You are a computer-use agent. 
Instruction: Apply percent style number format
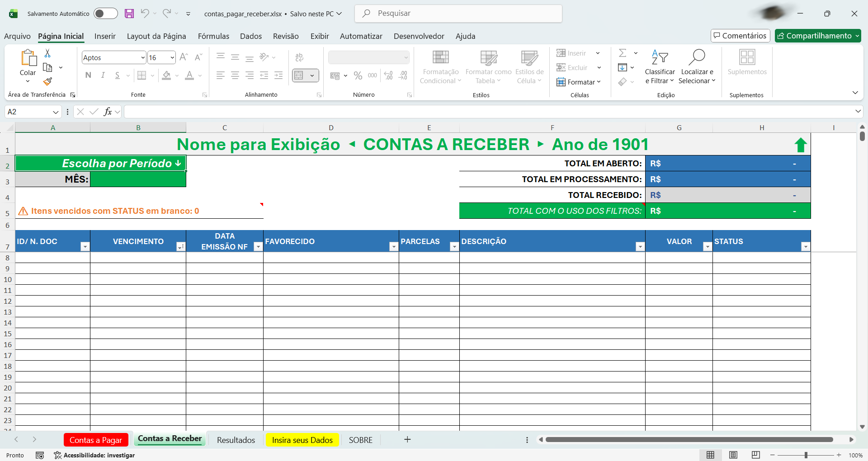coord(358,75)
